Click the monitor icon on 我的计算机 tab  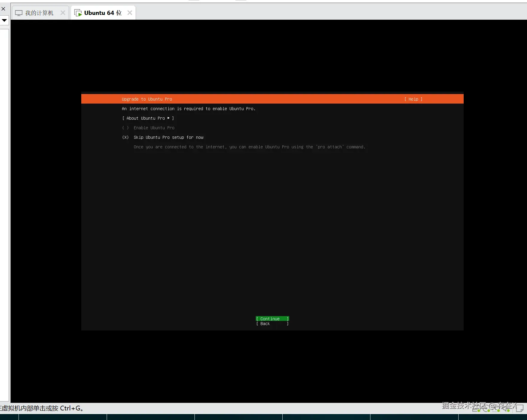coord(19,13)
